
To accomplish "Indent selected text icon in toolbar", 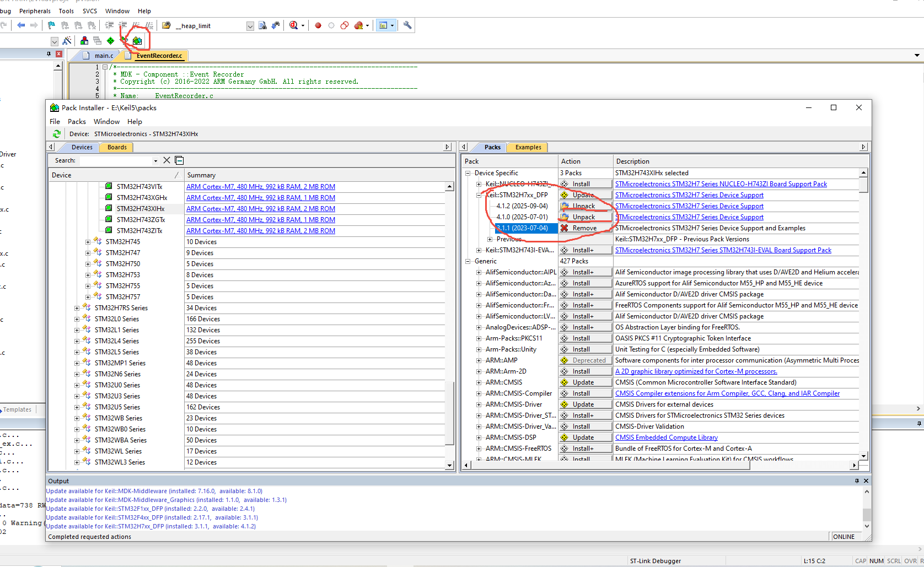I will pyautogui.click(x=110, y=25).
